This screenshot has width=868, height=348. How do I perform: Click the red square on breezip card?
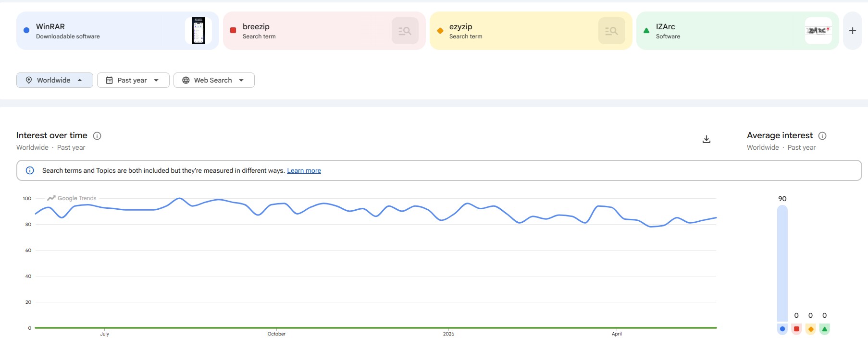pos(233,30)
